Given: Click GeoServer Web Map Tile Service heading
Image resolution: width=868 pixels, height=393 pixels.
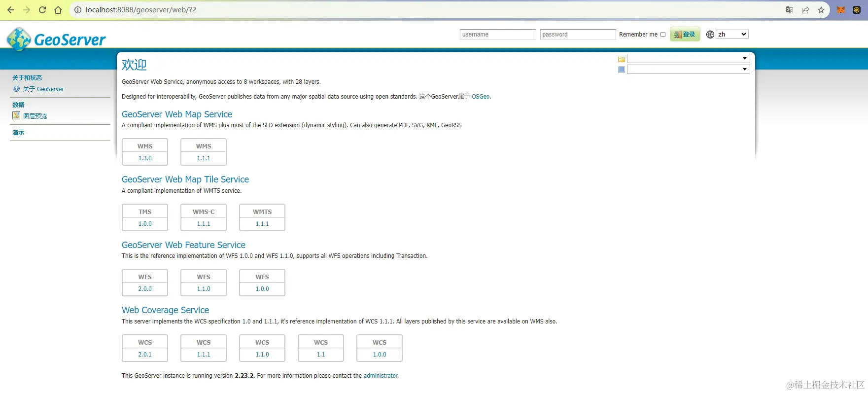Looking at the screenshot, I should pos(185,179).
